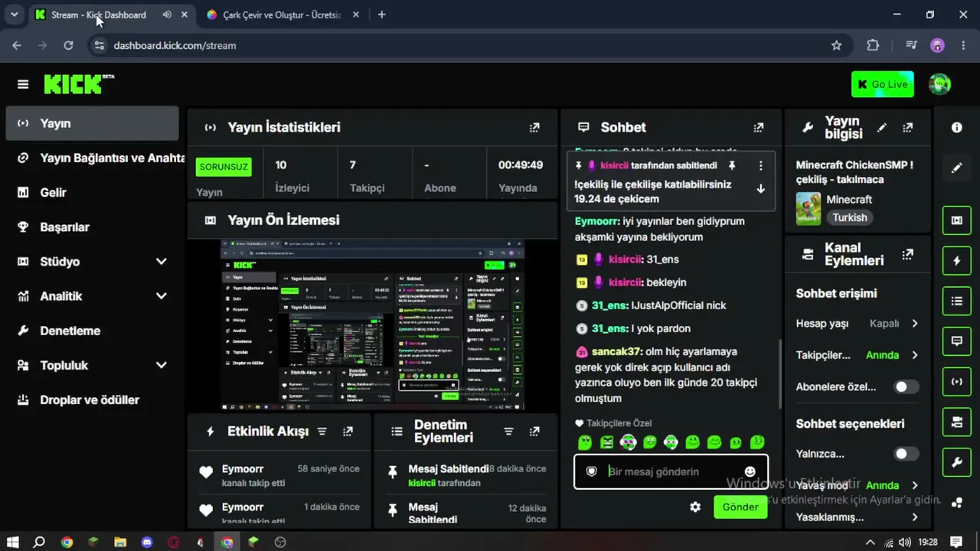Expand the Analitik sidebar section
The width and height of the screenshot is (980, 551).
click(162, 296)
